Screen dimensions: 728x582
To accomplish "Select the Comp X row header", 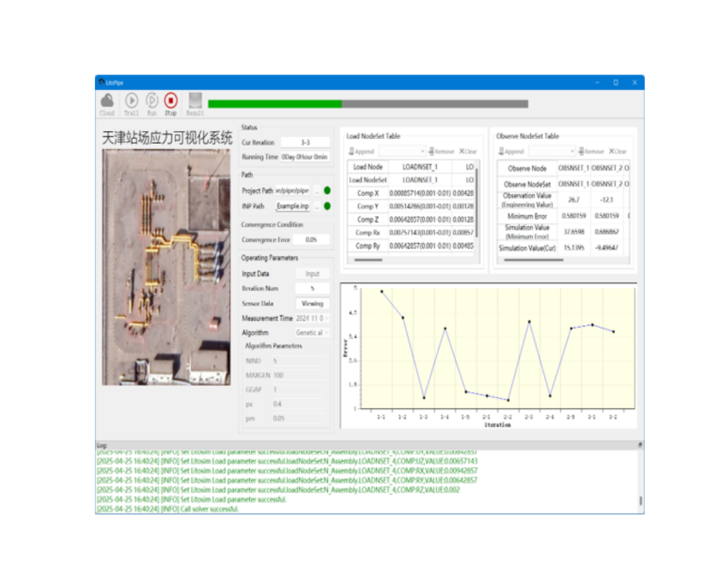I will coord(368,193).
